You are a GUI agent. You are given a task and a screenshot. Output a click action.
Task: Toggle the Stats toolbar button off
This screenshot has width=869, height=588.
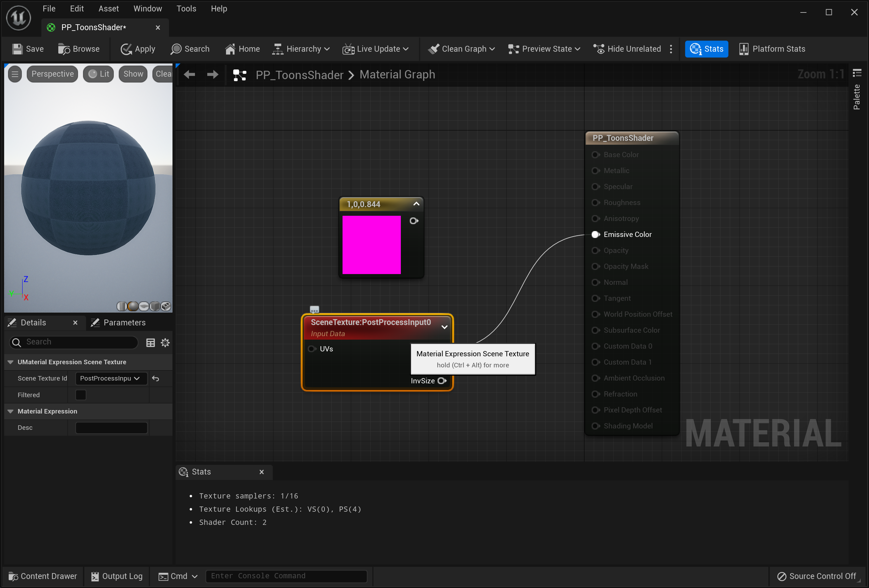tap(706, 49)
